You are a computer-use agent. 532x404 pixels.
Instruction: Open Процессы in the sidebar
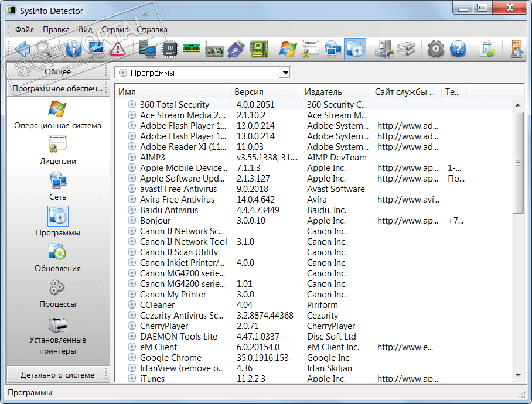(57, 295)
